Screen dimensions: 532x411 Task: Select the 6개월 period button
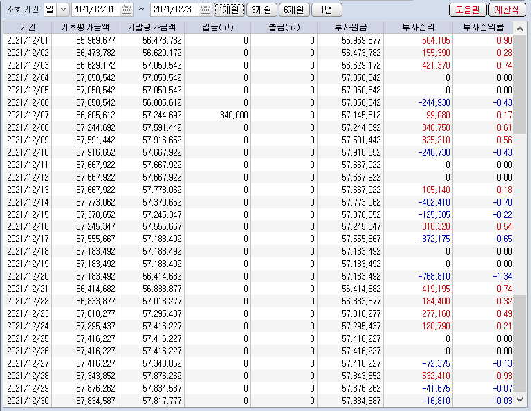click(294, 10)
